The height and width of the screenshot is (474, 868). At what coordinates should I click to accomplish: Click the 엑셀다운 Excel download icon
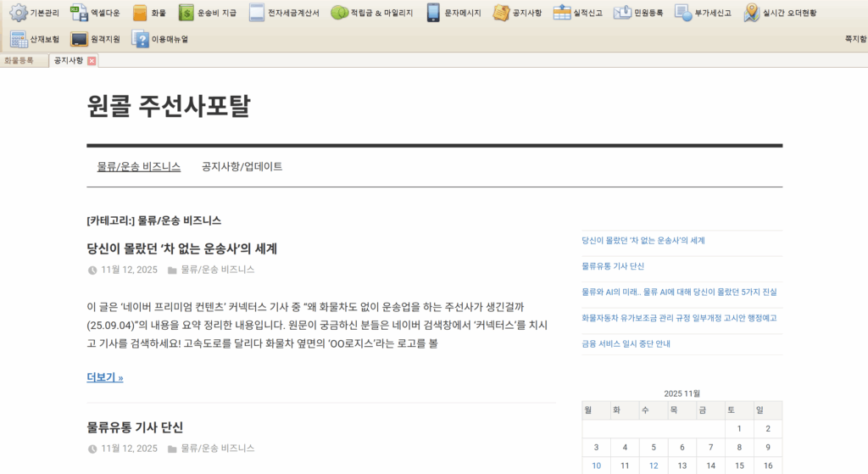pyautogui.click(x=79, y=13)
